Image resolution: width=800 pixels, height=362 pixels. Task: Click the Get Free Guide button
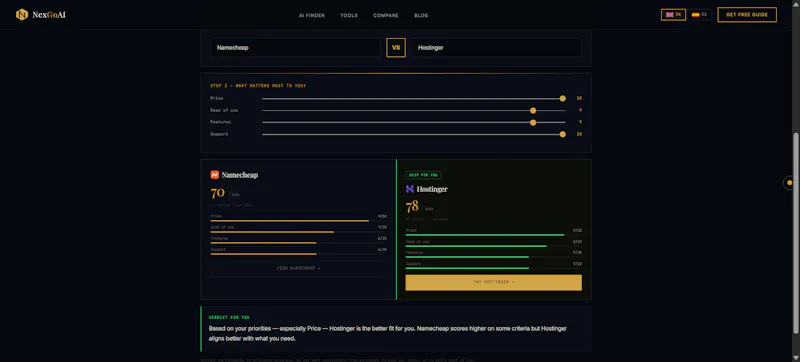click(747, 15)
